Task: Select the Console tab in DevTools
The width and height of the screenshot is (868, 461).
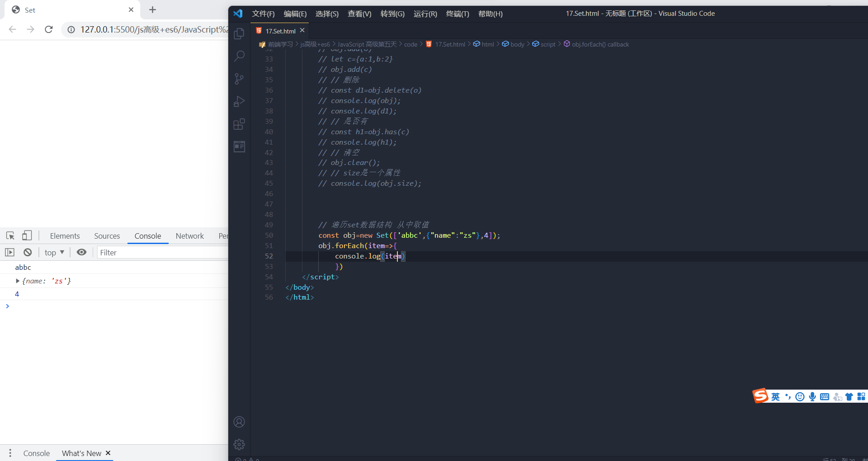Action: [x=148, y=236]
